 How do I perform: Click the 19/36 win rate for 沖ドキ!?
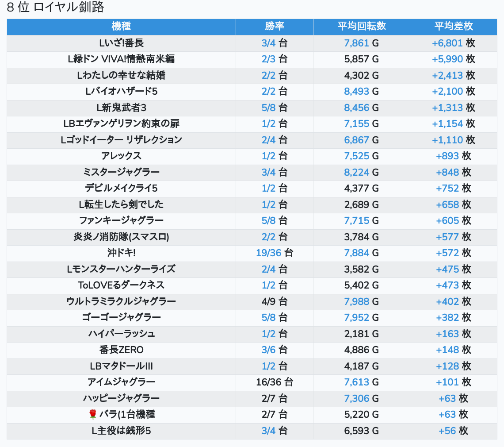(x=268, y=253)
